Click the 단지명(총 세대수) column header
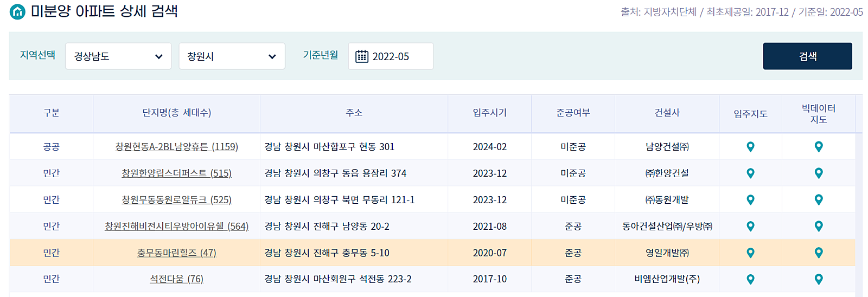The height and width of the screenshot is (297, 868). coord(177,113)
